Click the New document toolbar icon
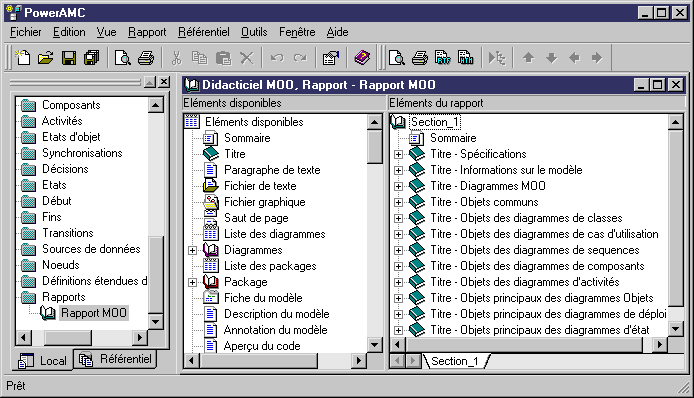The height and width of the screenshot is (398, 694). pos(23,58)
